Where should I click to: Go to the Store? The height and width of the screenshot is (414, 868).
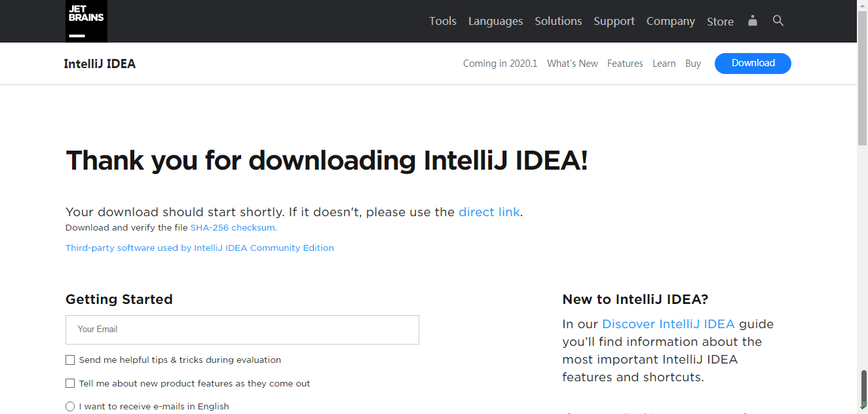click(720, 22)
